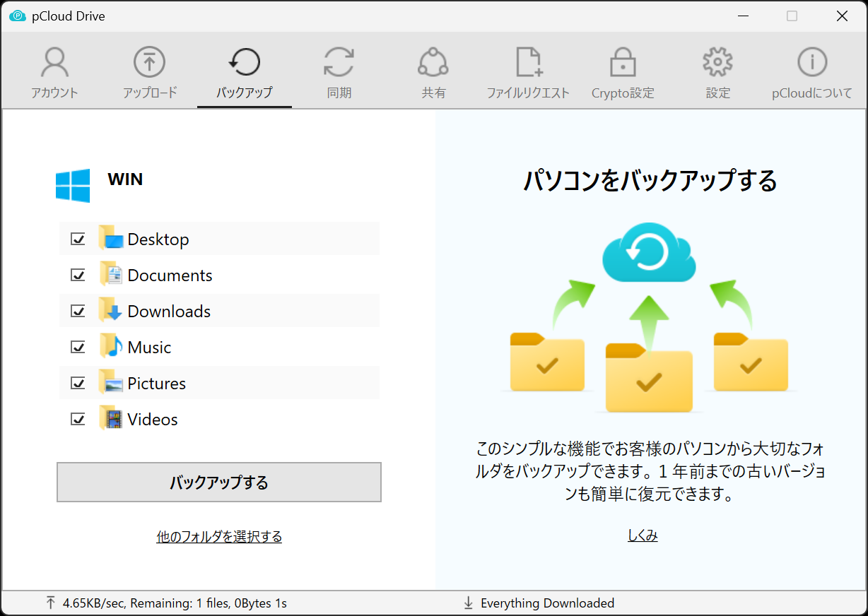
Task: Click the Music folder icon
Action: (x=111, y=346)
